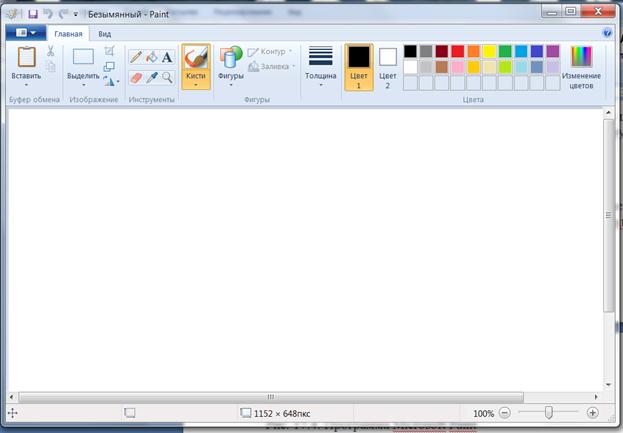Click the Выделить selection rectangle icon
The image size is (623, 433).
(83, 56)
